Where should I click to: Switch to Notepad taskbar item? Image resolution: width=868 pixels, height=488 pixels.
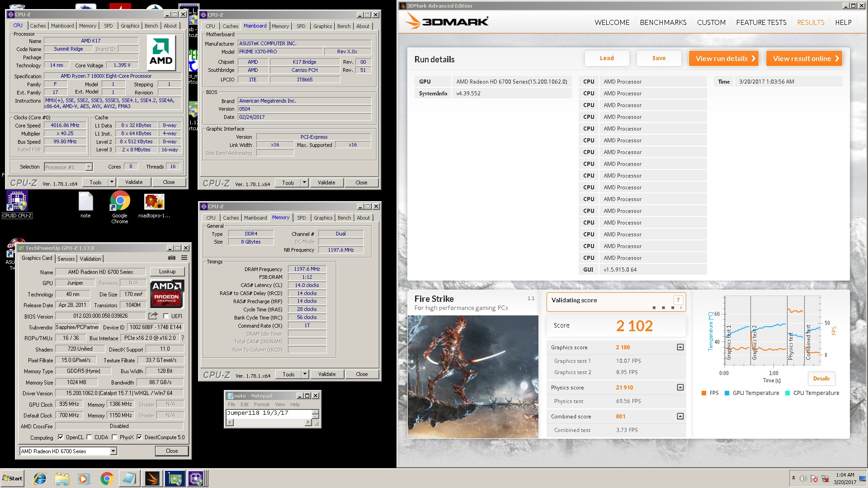pos(129,479)
